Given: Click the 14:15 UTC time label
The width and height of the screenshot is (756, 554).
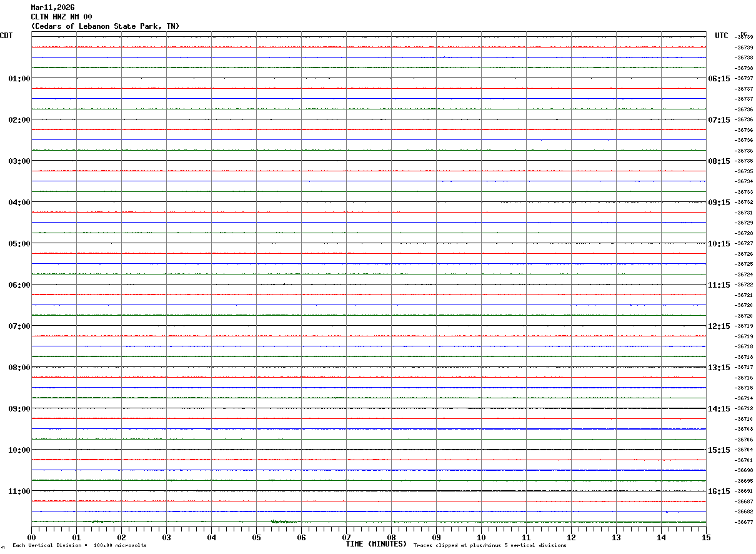Looking at the screenshot, I should 719,409.
